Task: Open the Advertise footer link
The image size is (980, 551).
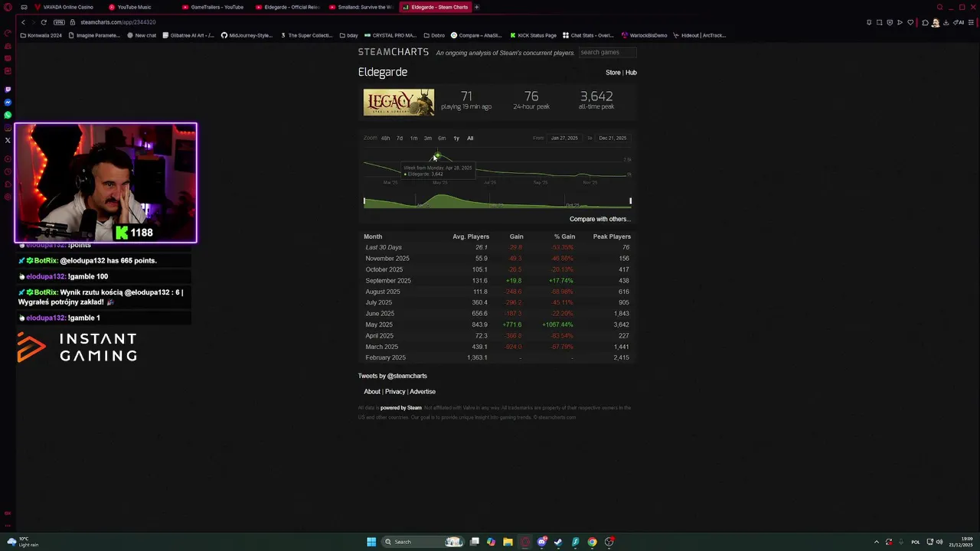Action: pyautogui.click(x=423, y=392)
